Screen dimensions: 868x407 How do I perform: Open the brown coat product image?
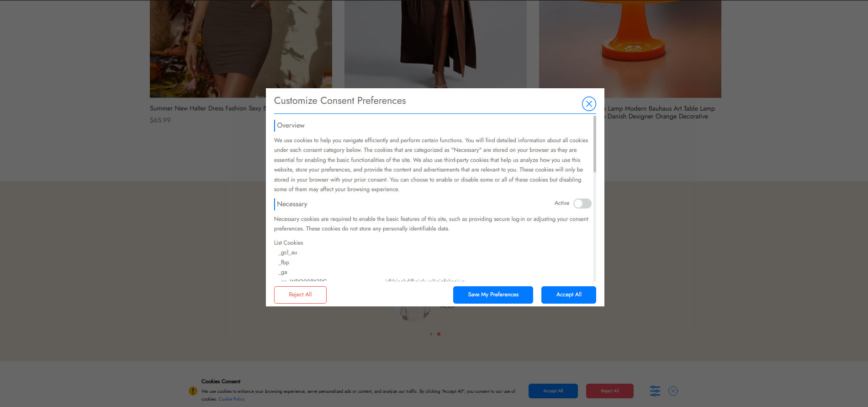point(435,44)
